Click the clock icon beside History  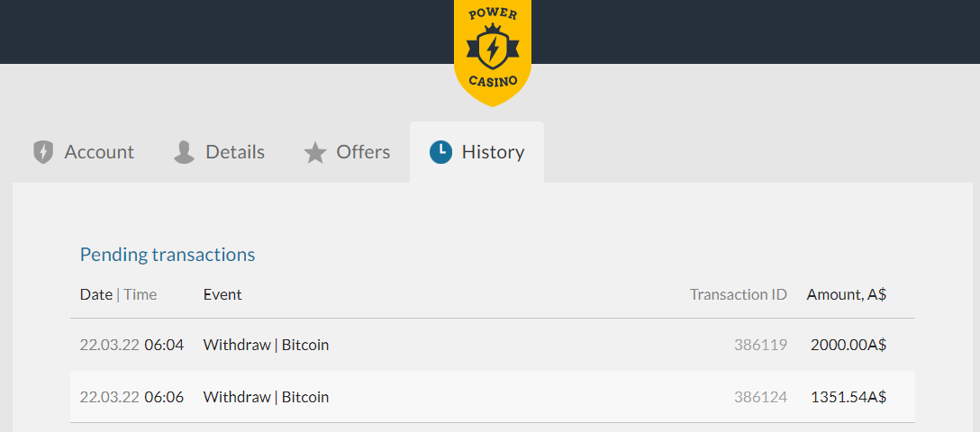point(440,152)
